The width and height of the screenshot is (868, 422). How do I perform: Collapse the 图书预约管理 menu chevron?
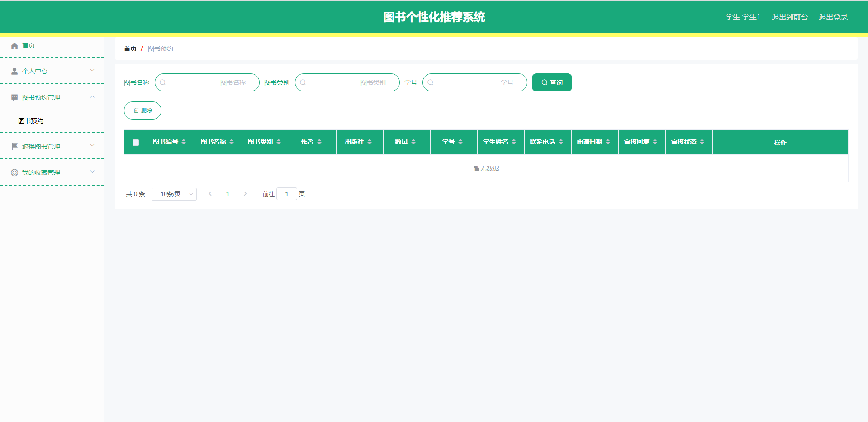click(x=92, y=96)
